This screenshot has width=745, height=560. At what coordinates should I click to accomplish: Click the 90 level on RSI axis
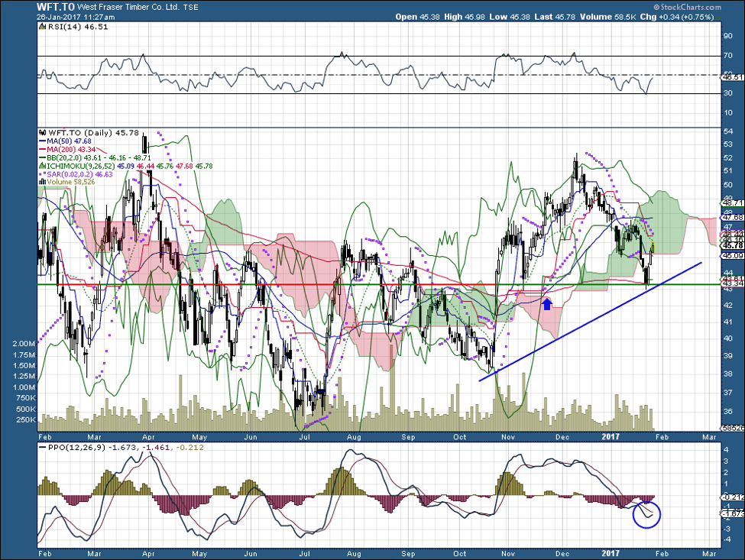pos(727,36)
